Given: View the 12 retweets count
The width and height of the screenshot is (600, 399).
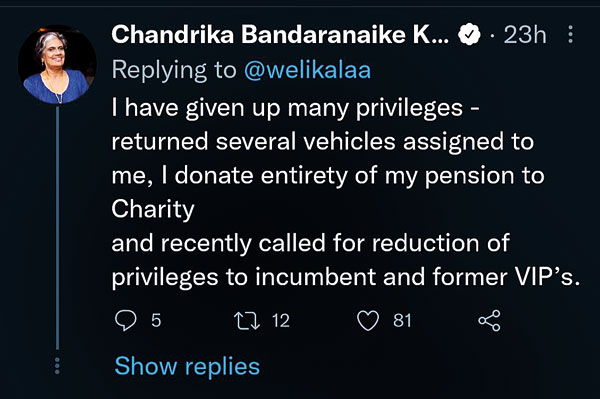Looking at the screenshot, I should click(281, 321).
